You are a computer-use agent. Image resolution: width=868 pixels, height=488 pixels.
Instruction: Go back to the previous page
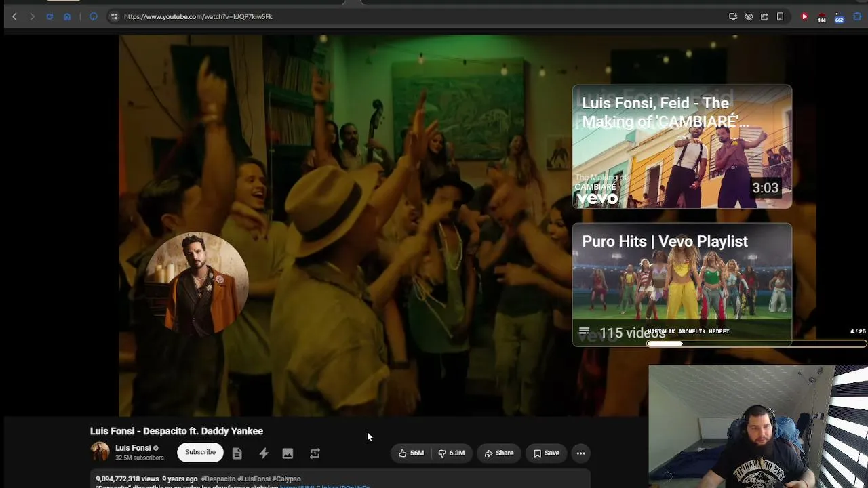14,16
